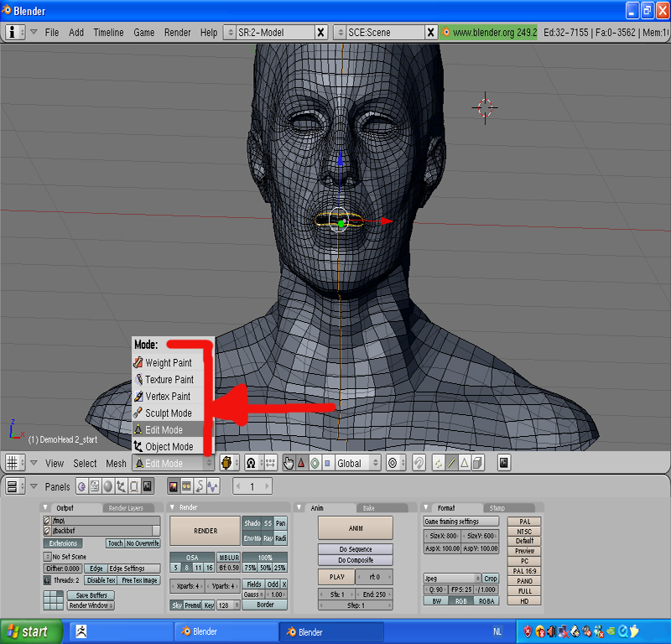This screenshot has width=671, height=644.
Task: Apply the NTSC preset
Action: pyautogui.click(x=524, y=532)
